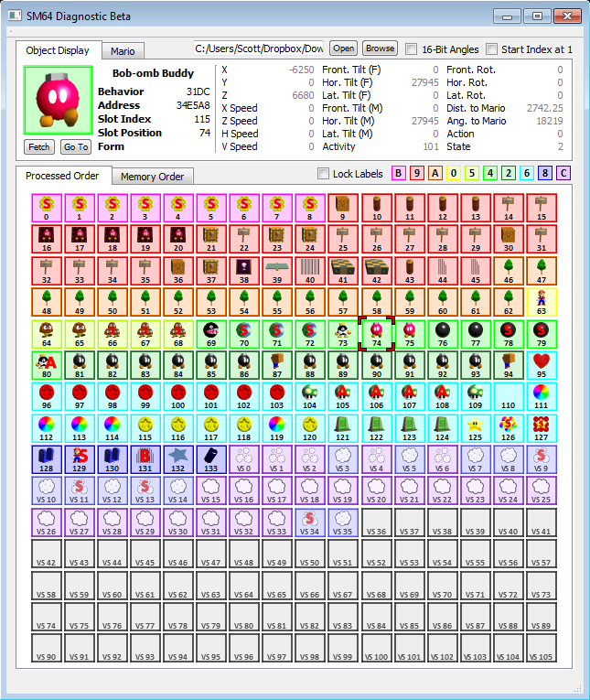Click the orange A color label
Screen dimensions: 590x700
435,173
